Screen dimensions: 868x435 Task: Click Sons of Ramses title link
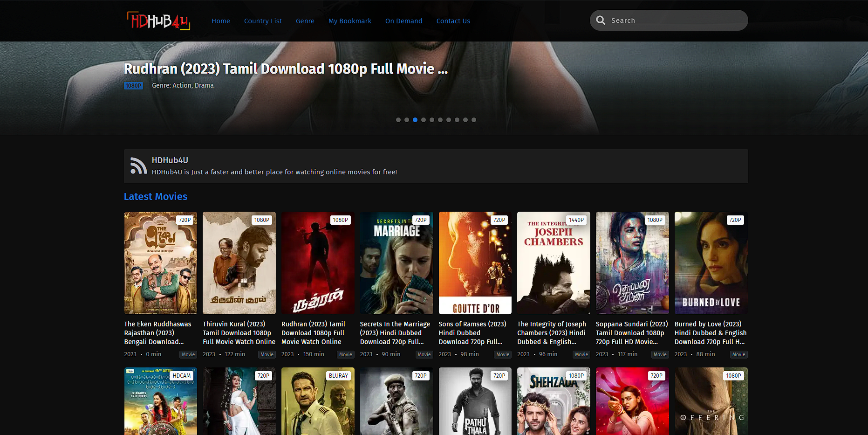pyautogui.click(x=472, y=333)
